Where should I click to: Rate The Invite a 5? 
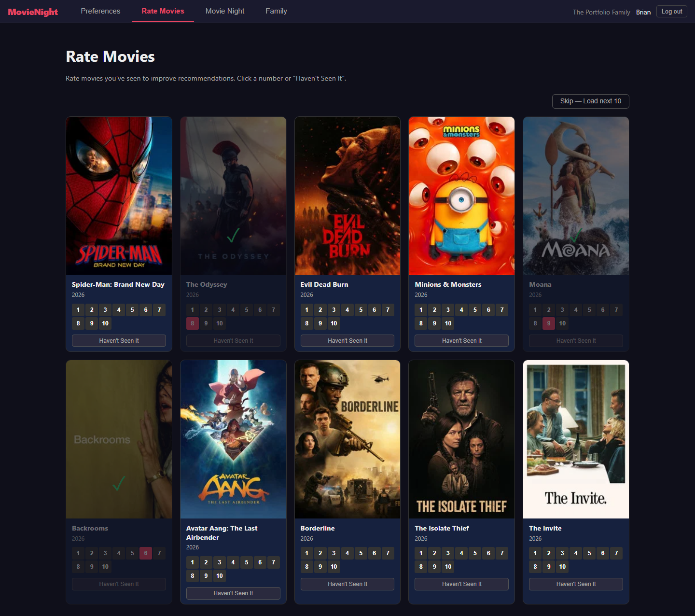[x=589, y=553]
